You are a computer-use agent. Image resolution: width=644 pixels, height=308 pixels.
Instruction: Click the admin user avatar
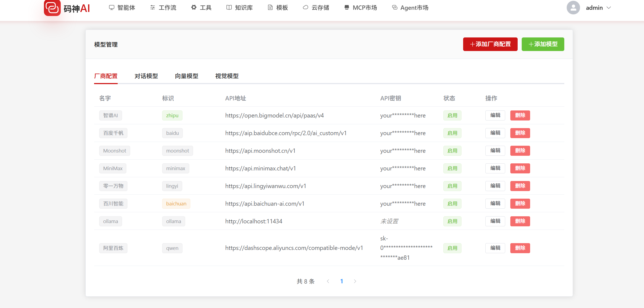click(573, 8)
